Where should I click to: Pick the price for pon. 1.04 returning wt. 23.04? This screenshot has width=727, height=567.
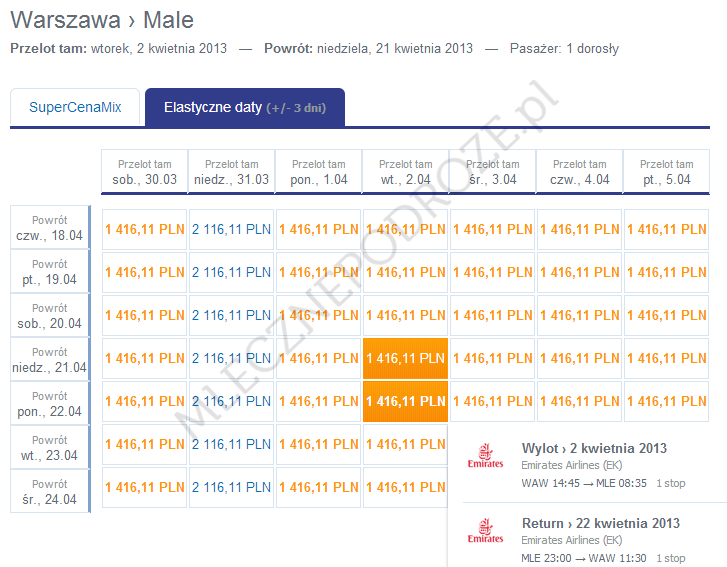[318, 444]
